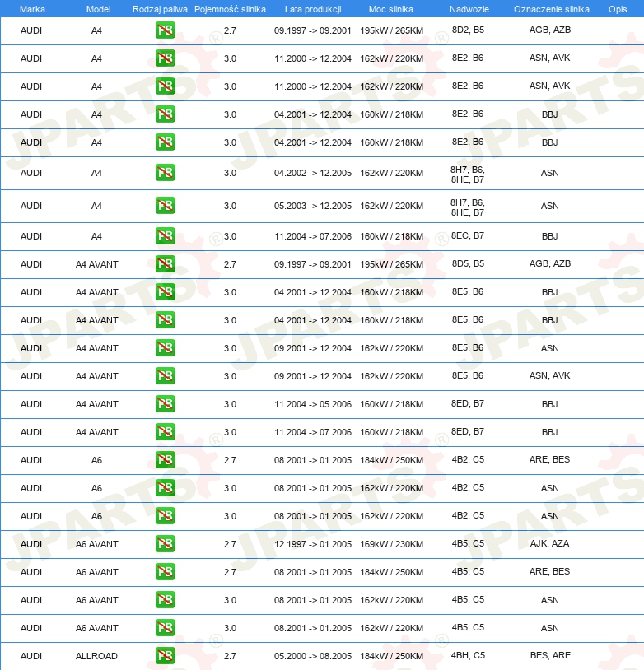The image size is (644, 670).
Task: Select the '8D5, B5' body cell
Action: 468,263
